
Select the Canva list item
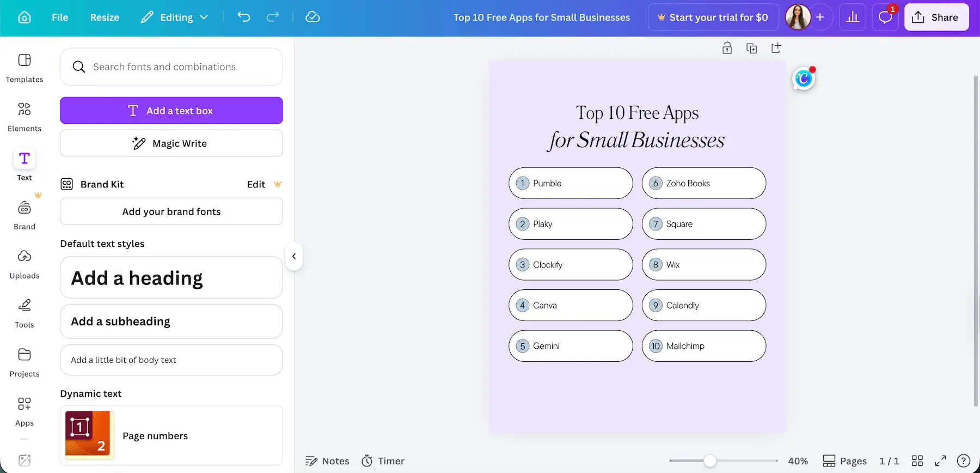[x=571, y=305]
